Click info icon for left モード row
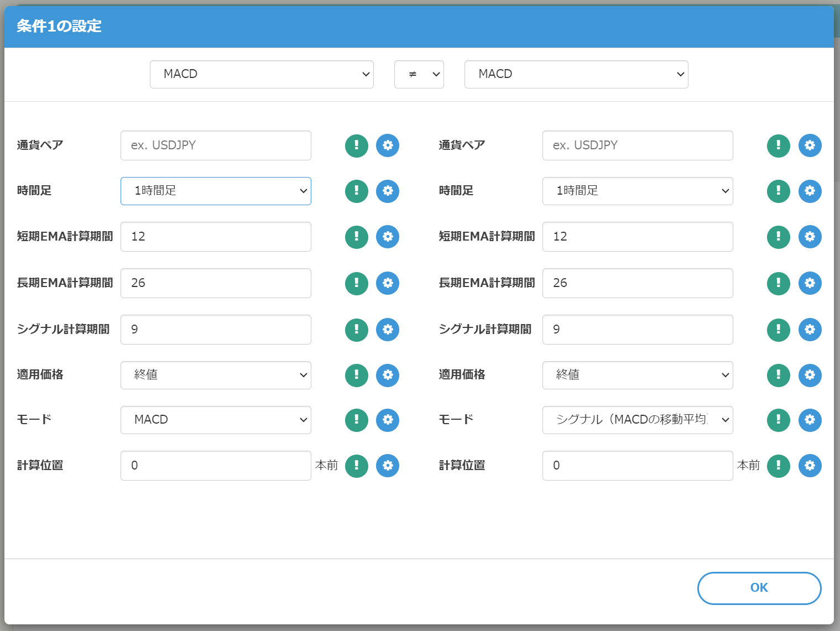The width and height of the screenshot is (840, 631). tap(356, 420)
